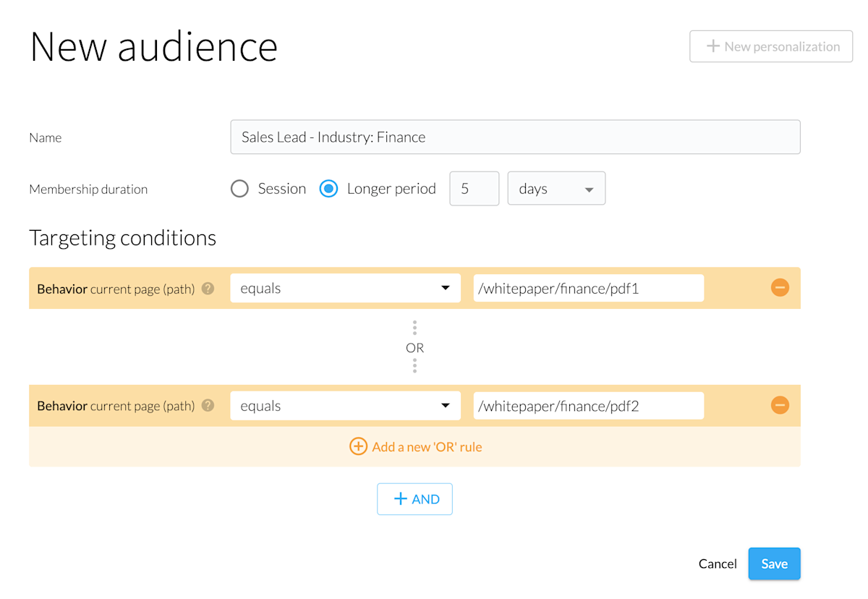Click help icon beside second Behavior rule
868x599 pixels.
click(208, 405)
